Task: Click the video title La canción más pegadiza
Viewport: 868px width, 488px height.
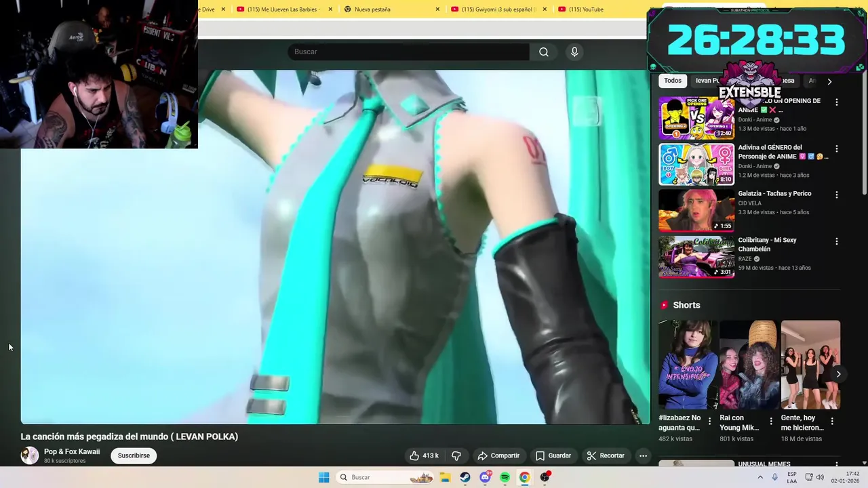Action: tap(130, 436)
